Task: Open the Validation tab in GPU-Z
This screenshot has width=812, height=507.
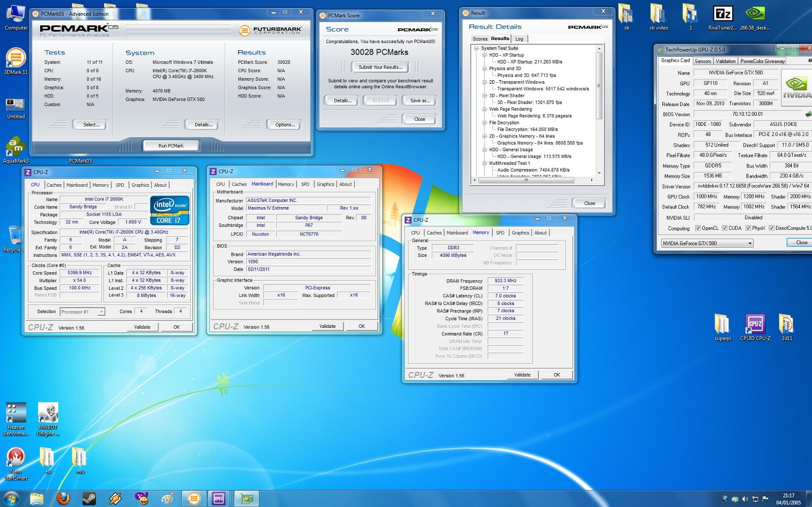Action: point(726,61)
